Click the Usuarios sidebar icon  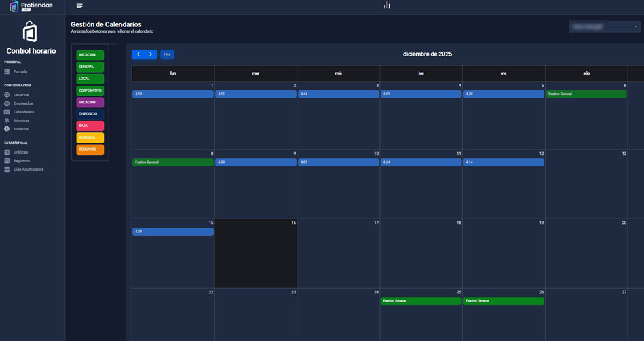point(7,95)
